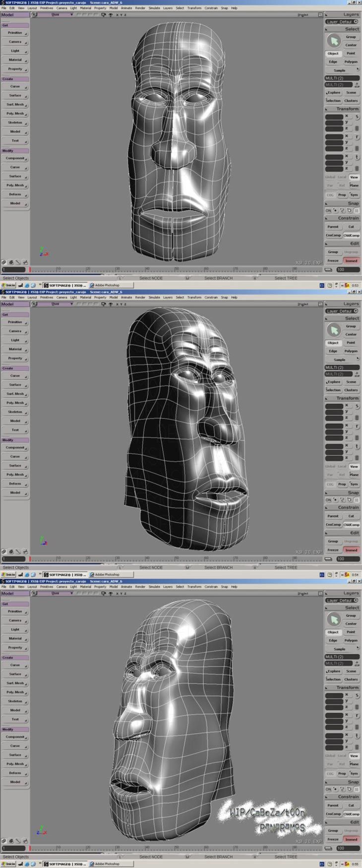Click the snap grid icon in top window Snap panel
Viewport: 362px width, 868px height.
(356, 211)
